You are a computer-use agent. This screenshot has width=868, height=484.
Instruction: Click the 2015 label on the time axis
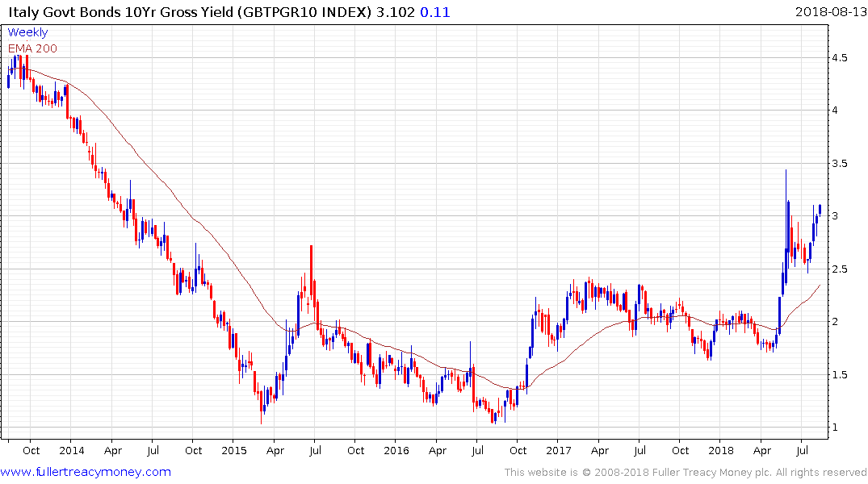point(233,450)
